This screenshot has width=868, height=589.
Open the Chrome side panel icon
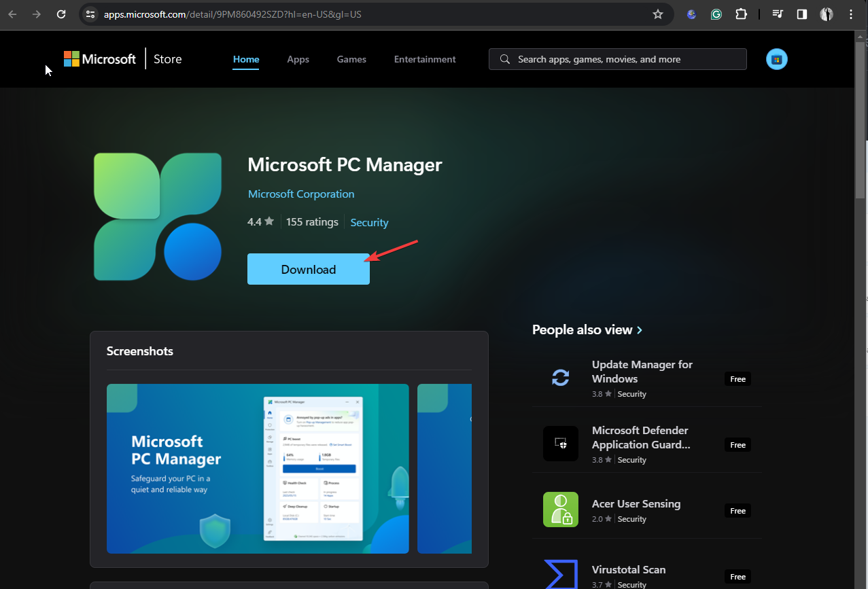coord(801,14)
